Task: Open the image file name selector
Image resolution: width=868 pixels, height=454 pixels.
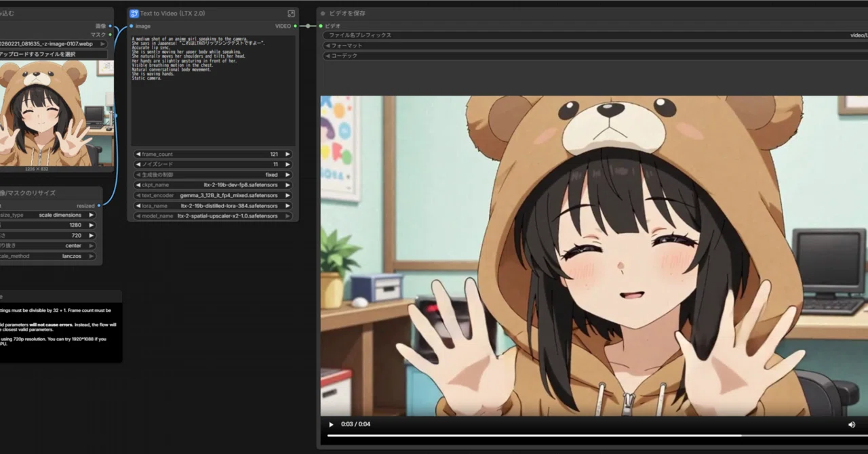Action: point(53,44)
